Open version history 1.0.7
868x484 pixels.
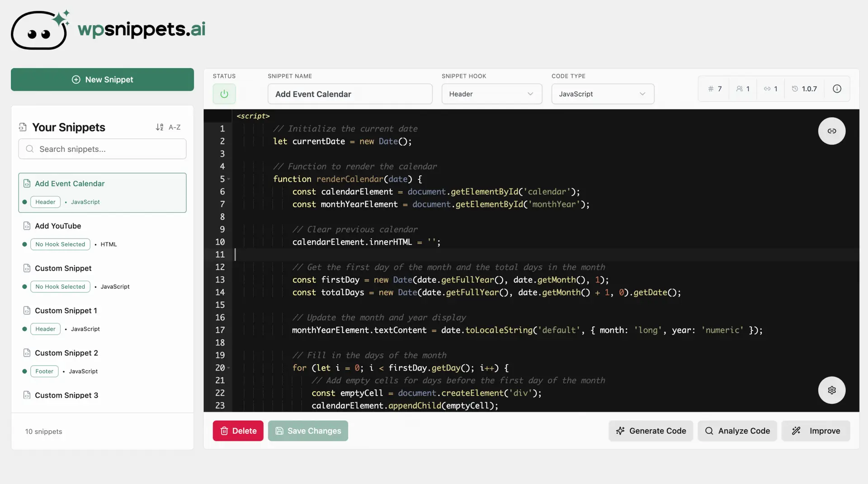click(x=804, y=89)
